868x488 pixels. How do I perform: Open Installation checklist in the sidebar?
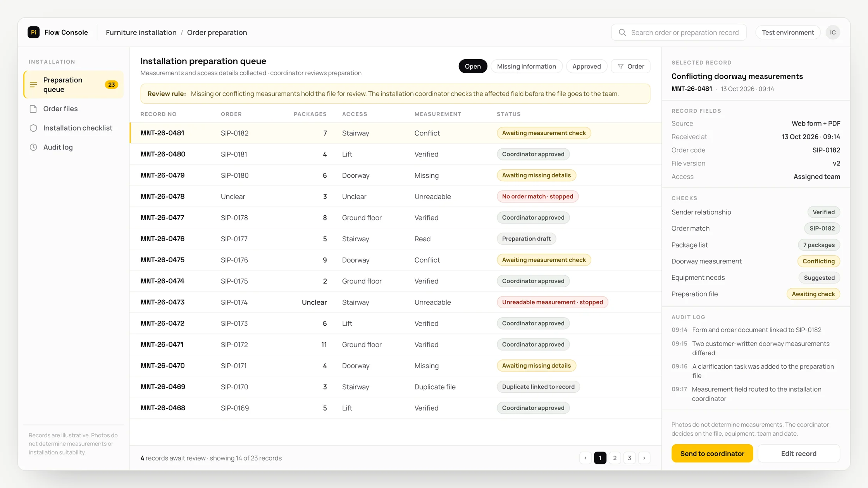point(74,128)
